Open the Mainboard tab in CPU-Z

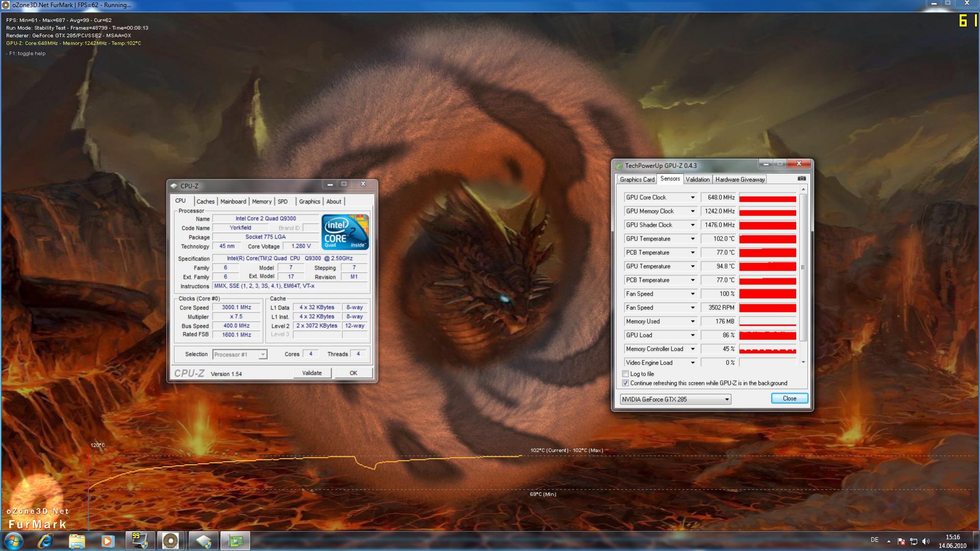coord(233,202)
